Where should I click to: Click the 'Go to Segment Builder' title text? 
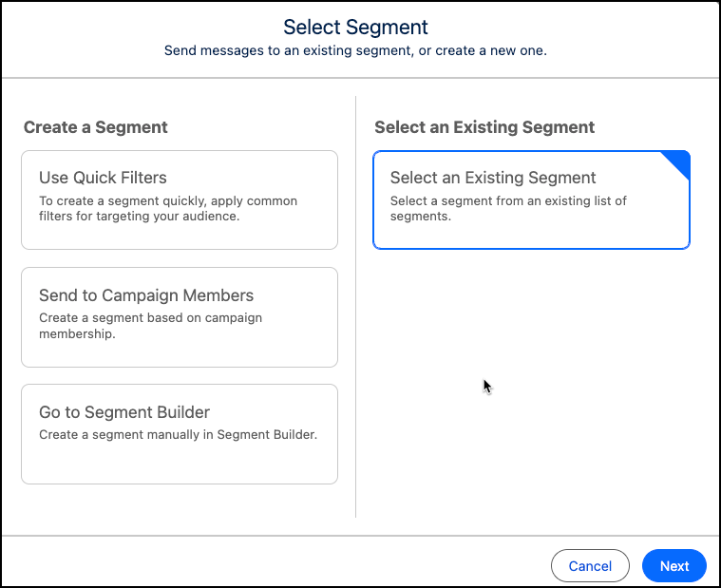tap(124, 412)
